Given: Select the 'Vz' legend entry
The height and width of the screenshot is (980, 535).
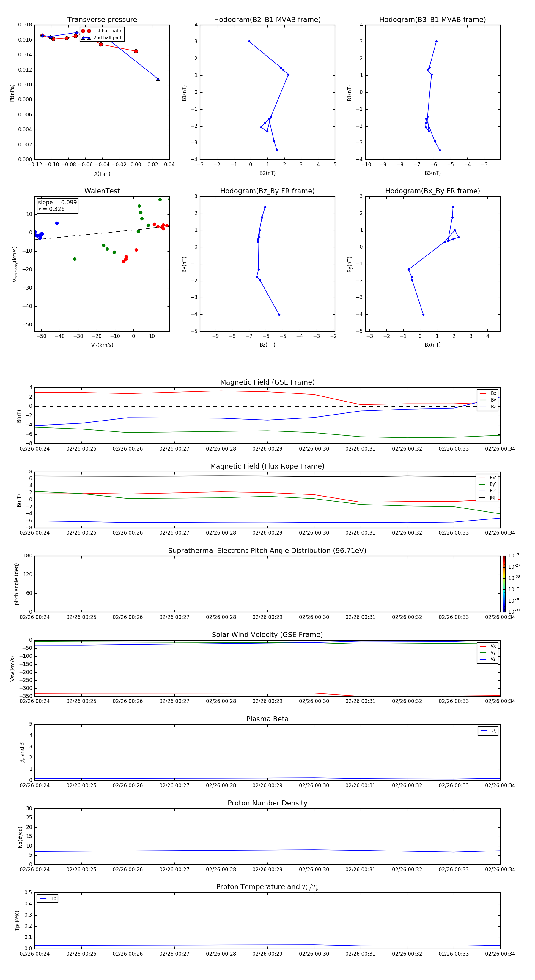Looking at the screenshot, I should [x=488, y=659].
